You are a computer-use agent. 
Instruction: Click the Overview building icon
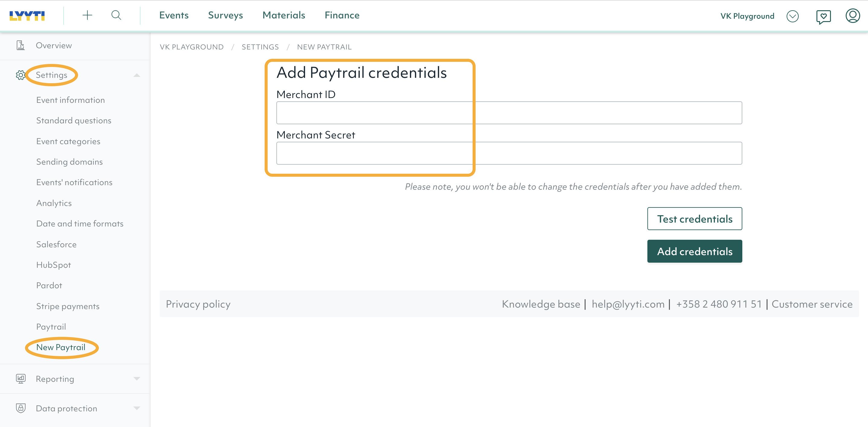point(20,45)
